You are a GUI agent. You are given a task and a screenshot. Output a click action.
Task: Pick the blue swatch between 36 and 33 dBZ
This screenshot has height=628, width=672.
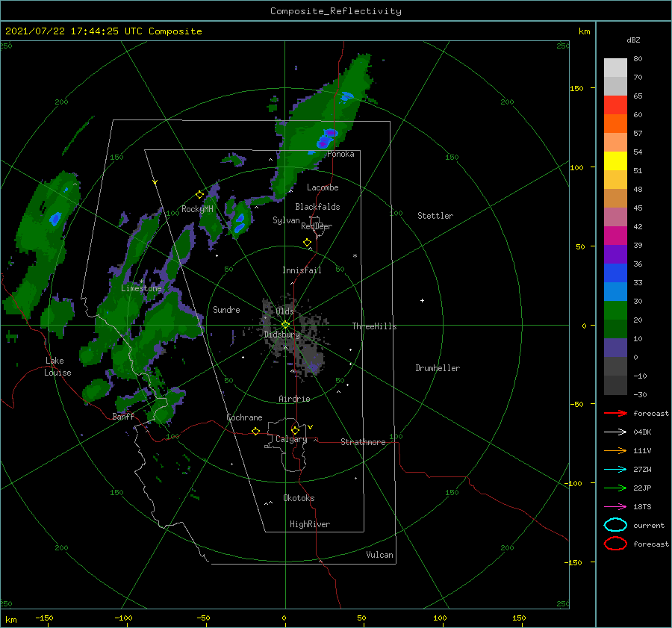615,273
